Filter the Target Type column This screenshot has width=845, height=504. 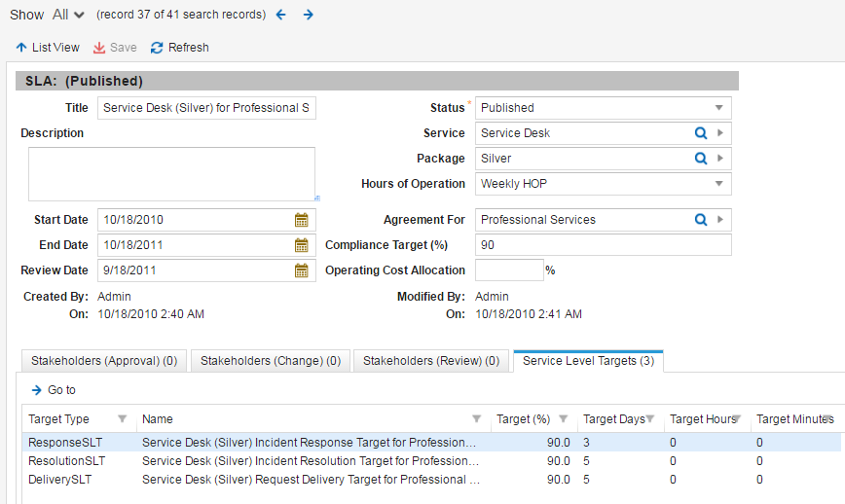coord(122,419)
